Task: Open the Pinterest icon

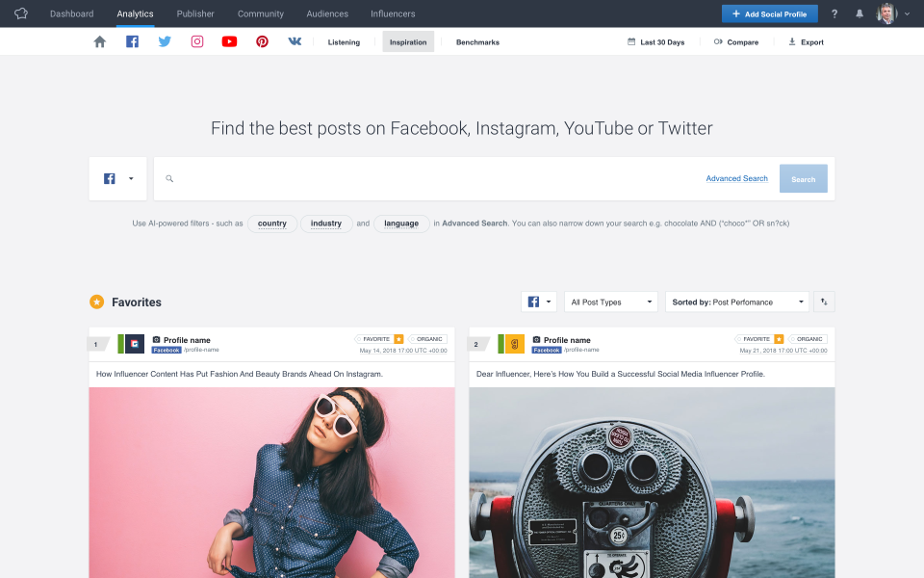Action: click(x=262, y=42)
